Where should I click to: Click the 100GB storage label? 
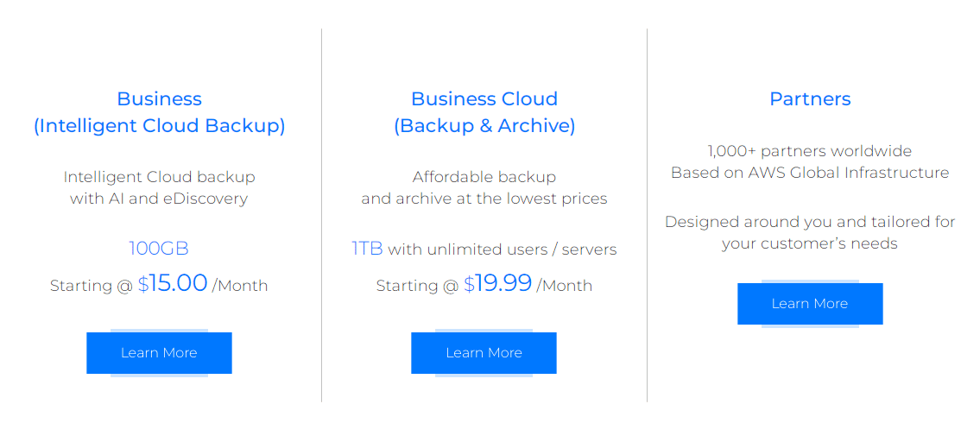pyautogui.click(x=159, y=249)
